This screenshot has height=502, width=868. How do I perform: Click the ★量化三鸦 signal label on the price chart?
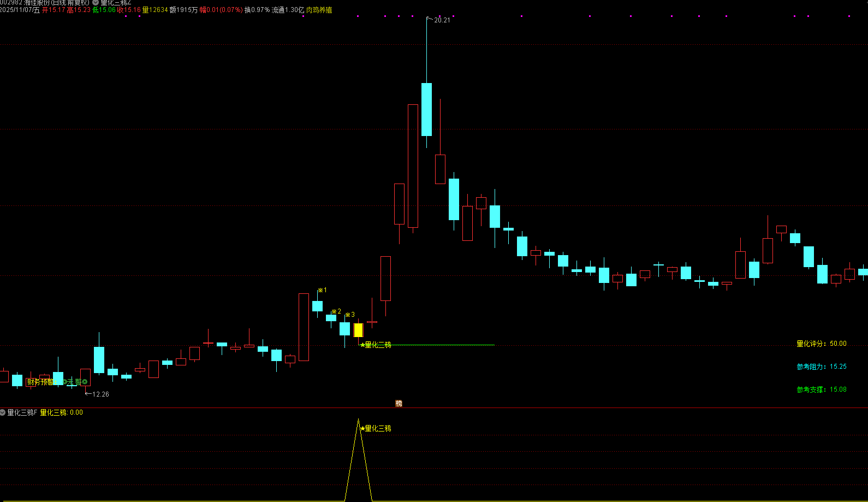[376, 345]
